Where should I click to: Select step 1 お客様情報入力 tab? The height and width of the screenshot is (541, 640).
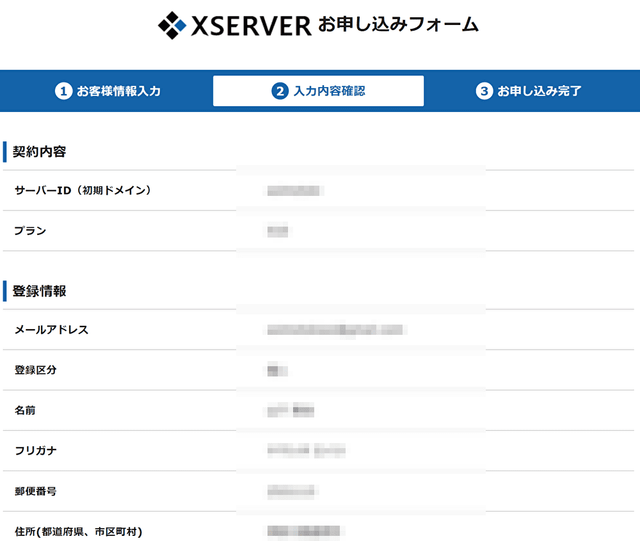[108, 91]
